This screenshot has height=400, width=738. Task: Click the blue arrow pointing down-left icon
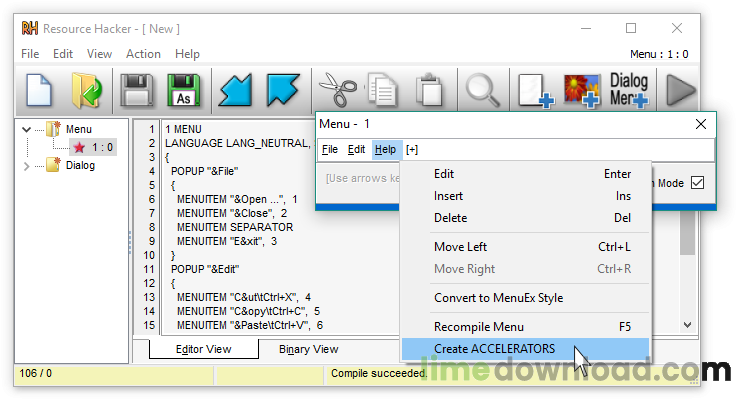(234, 90)
